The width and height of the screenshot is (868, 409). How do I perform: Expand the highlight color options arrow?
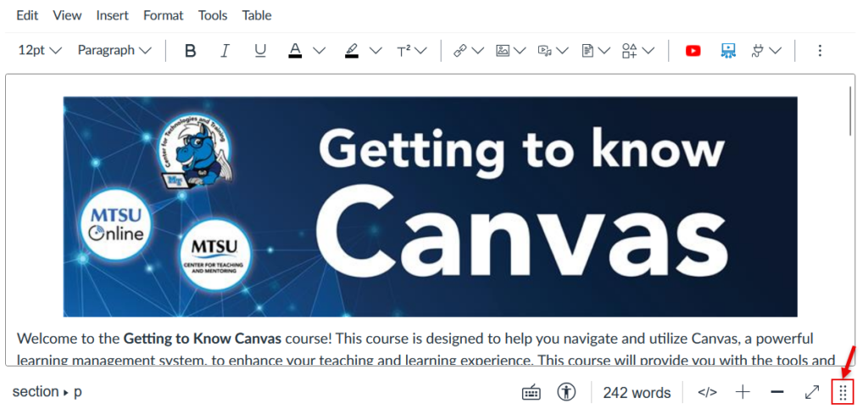pos(376,51)
